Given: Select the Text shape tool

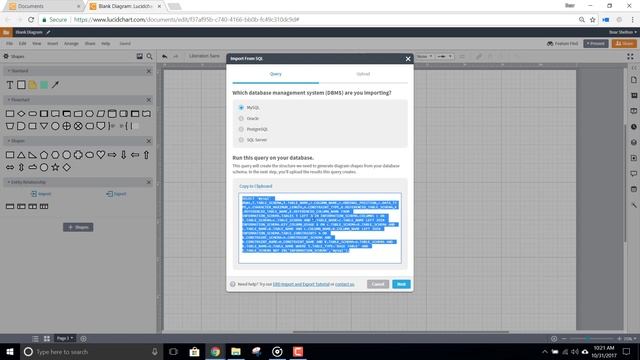Looking at the screenshot, I should point(10,85).
